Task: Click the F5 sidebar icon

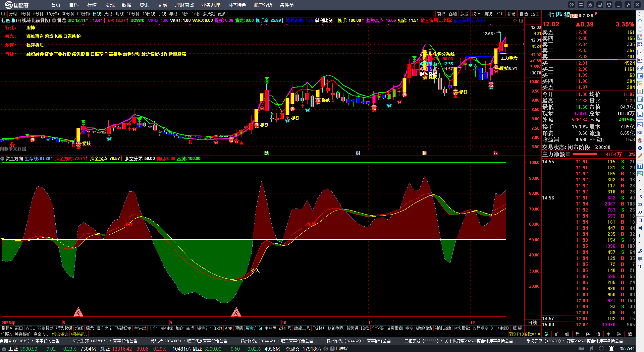Action: pos(640,166)
